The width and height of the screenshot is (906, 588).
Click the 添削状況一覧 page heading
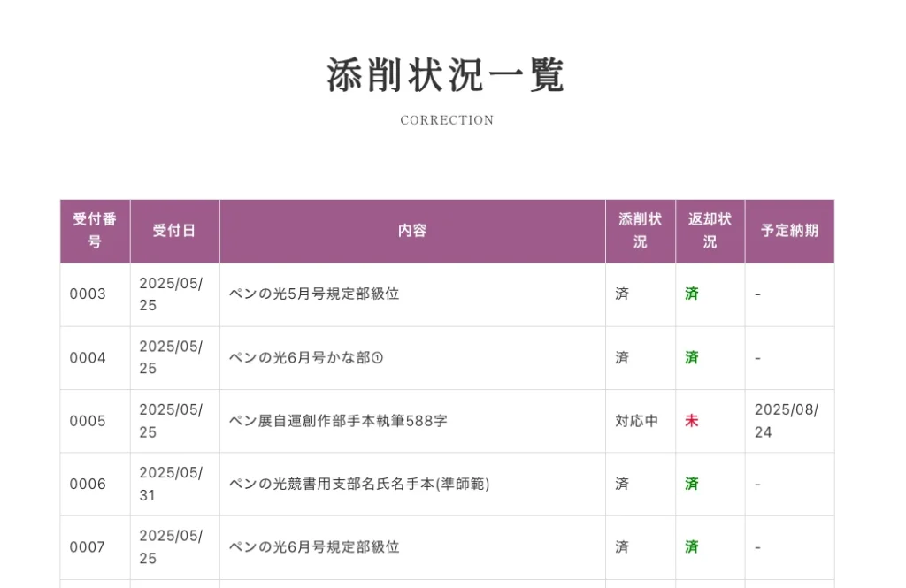click(447, 76)
